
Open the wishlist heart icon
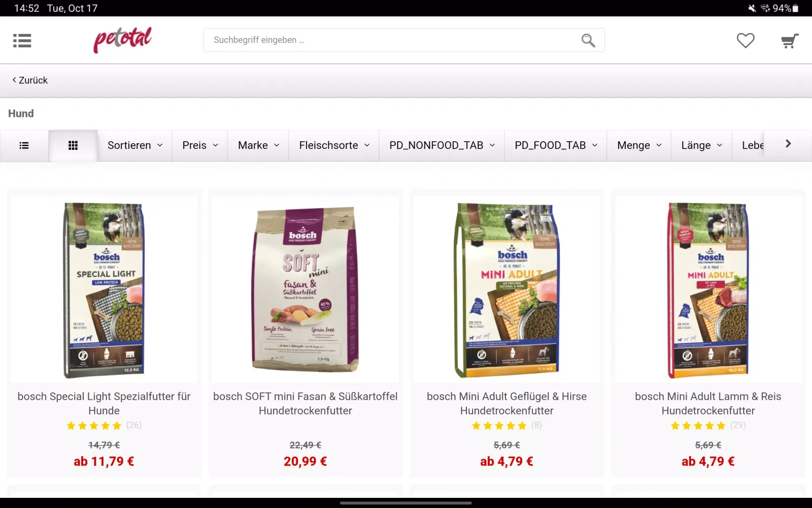click(x=746, y=40)
